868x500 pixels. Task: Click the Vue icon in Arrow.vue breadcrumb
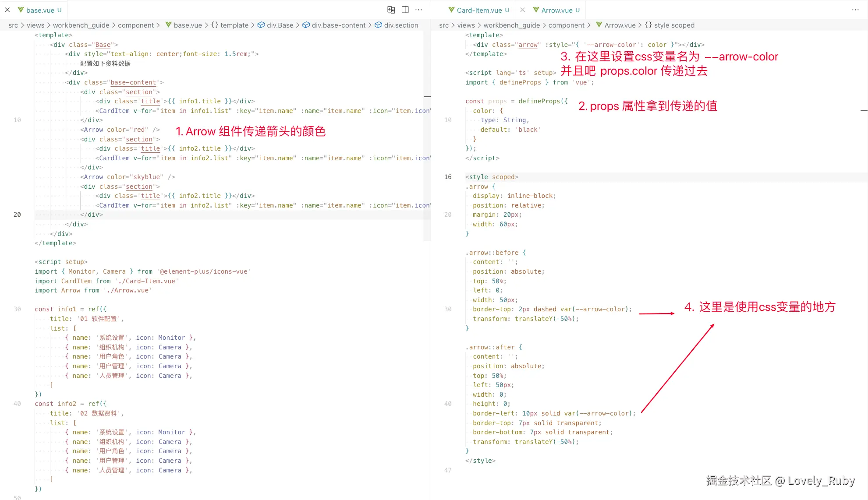(x=599, y=25)
